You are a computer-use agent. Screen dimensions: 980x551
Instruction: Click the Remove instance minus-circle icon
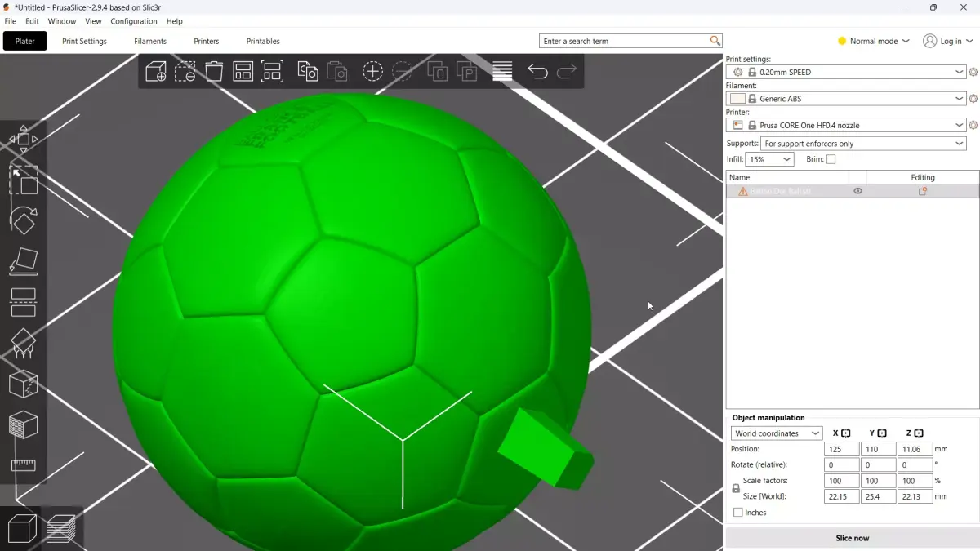(402, 72)
